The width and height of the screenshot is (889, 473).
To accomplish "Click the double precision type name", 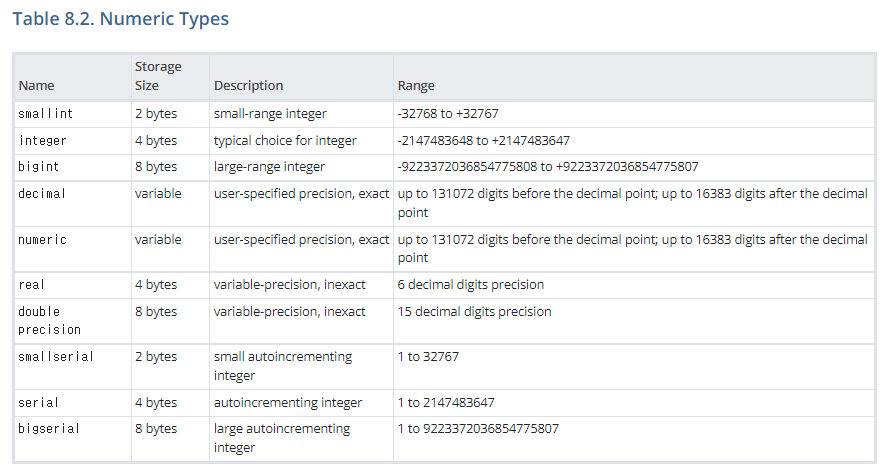I will (x=49, y=320).
